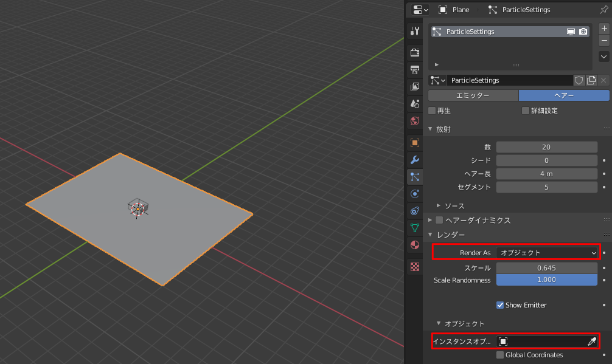612x364 pixels.
Task: Enable fake user shield for ParticleSettings
Action: pos(579,80)
